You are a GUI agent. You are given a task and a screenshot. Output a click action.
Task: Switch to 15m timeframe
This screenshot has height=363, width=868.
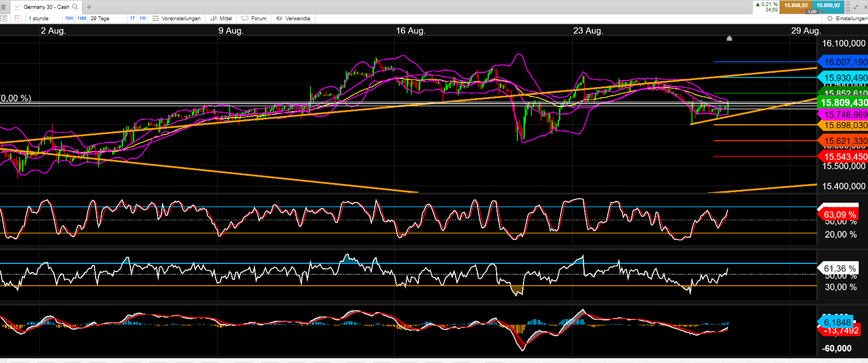coord(69,18)
